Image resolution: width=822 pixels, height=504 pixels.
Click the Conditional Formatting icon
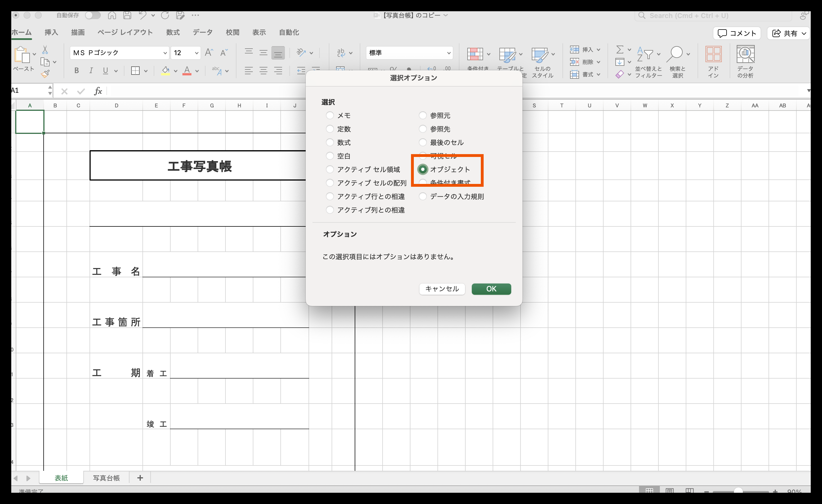pyautogui.click(x=475, y=54)
